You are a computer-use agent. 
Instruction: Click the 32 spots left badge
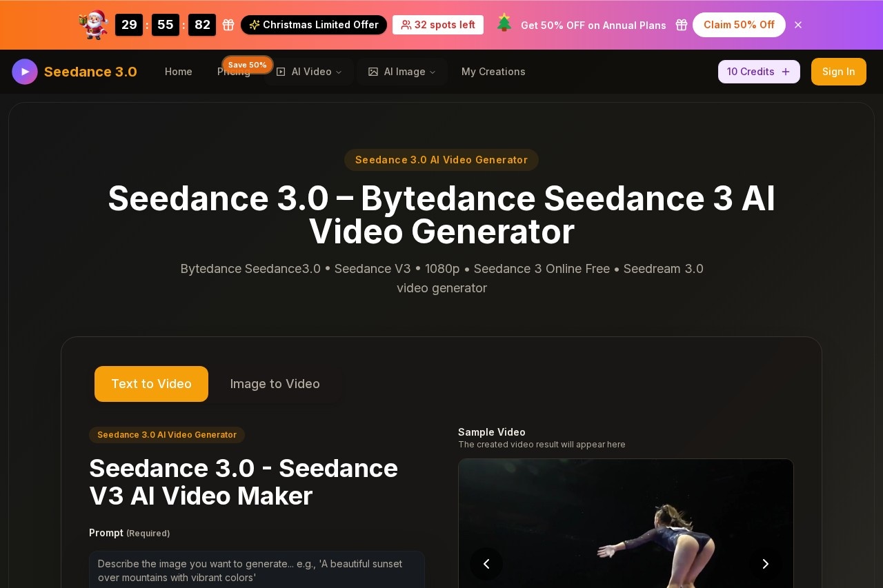[x=438, y=25]
